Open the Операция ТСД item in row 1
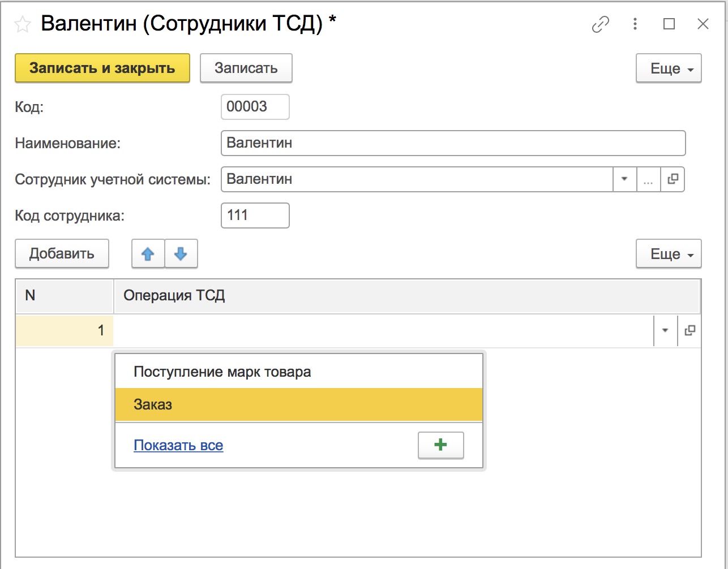 (690, 330)
